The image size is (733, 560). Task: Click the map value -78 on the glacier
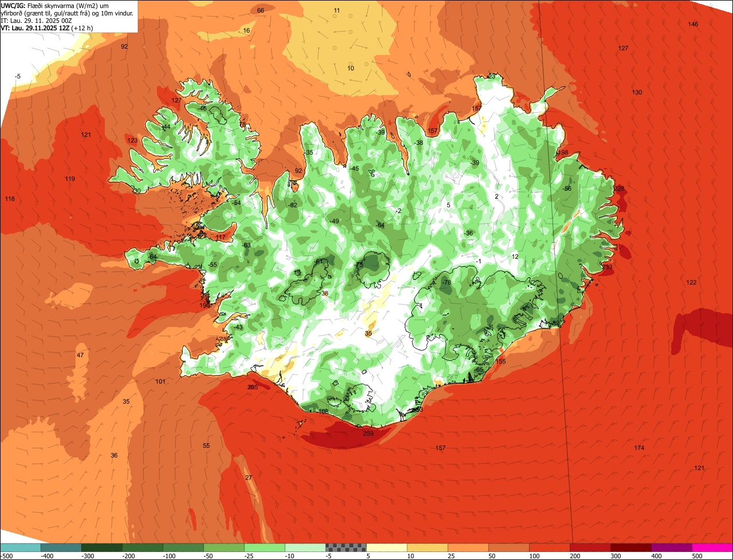446,282
